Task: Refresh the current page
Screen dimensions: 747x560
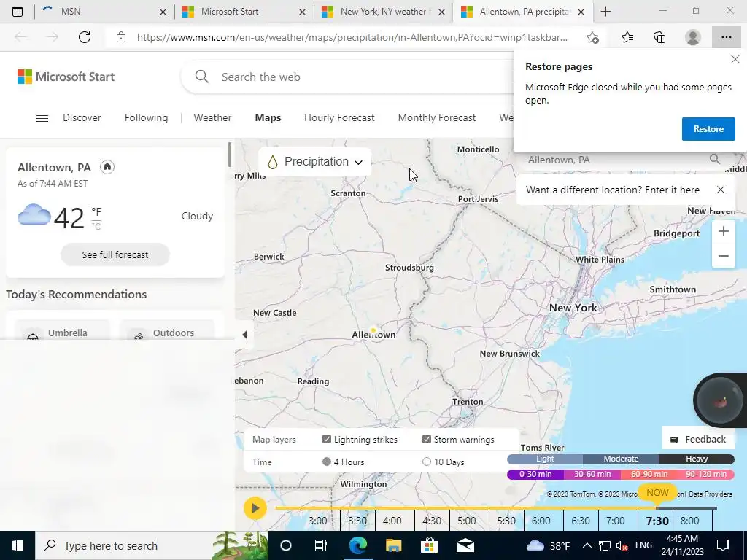Action: point(85,37)
